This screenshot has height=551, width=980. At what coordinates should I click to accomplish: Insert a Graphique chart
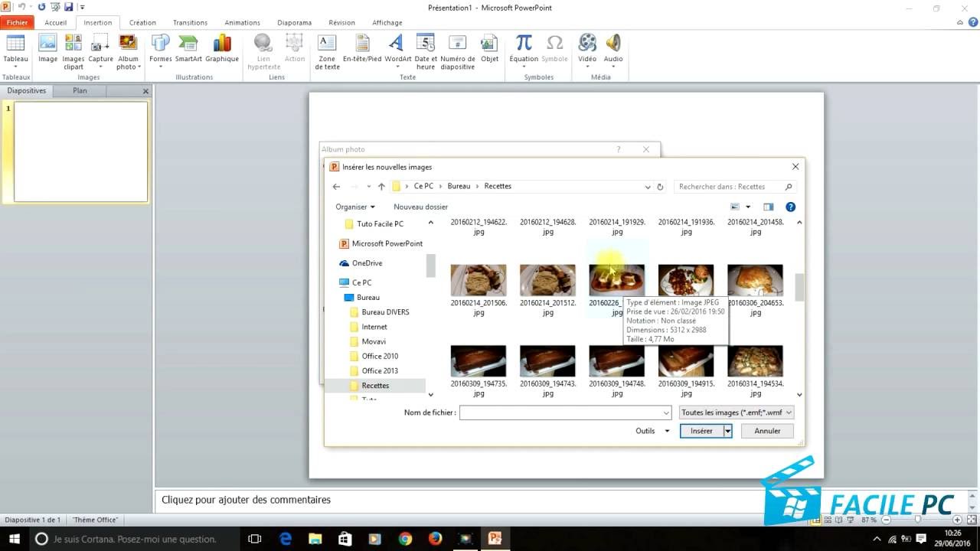[222, 48]
